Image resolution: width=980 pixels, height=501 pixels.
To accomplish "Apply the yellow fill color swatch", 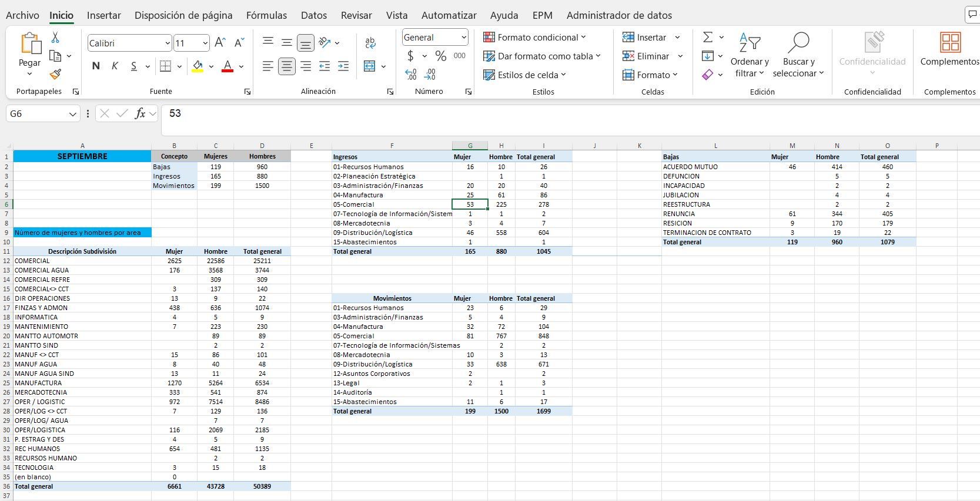I will tap(198, 66).
